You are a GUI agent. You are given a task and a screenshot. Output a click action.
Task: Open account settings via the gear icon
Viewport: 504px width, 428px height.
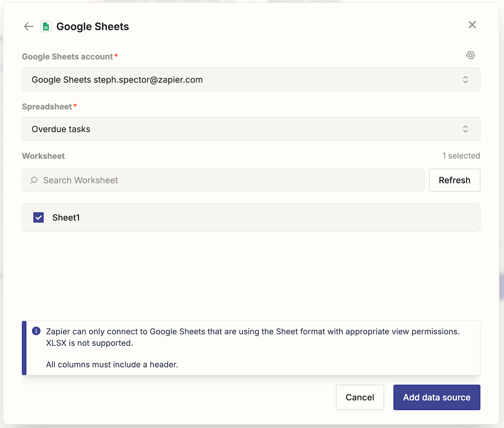[471, 55]
